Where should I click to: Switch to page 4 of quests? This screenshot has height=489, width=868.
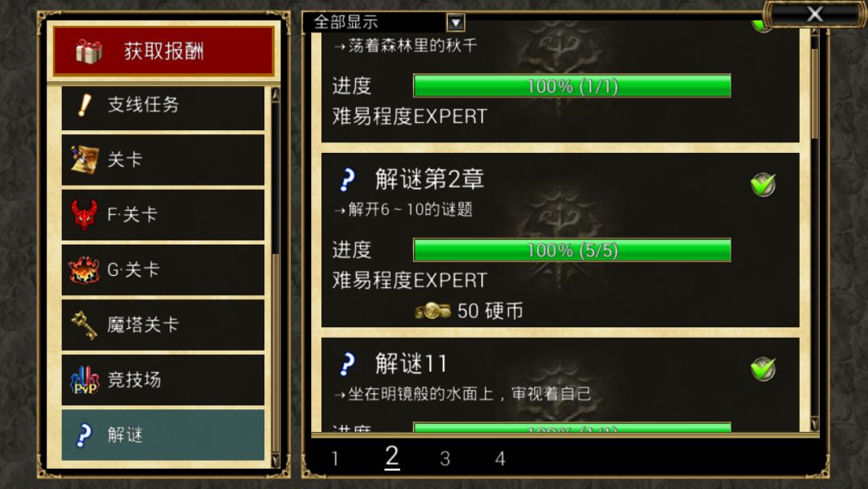click(500, 458)
